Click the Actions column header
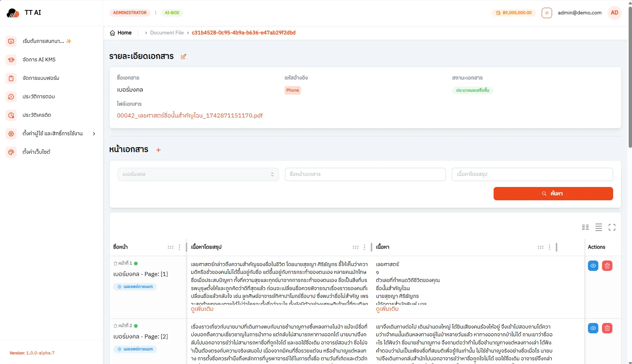This screenshot has height=364, width=632. tap(596, 247)
